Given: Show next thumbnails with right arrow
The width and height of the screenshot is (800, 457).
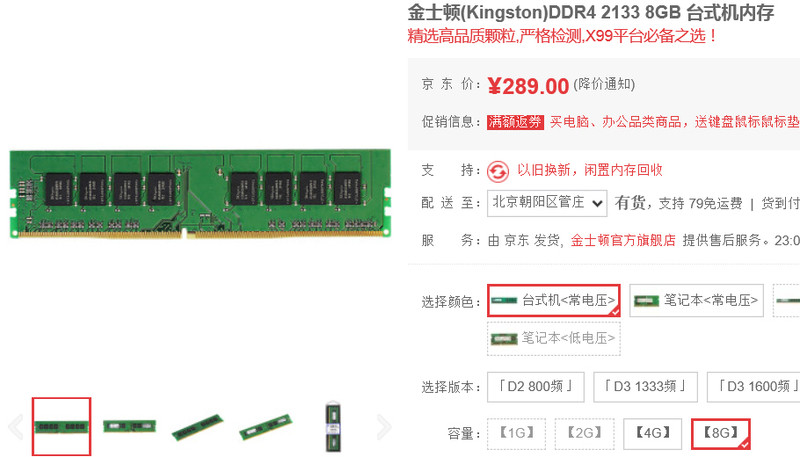Looking at the screenshot, I should click(384, 427).
